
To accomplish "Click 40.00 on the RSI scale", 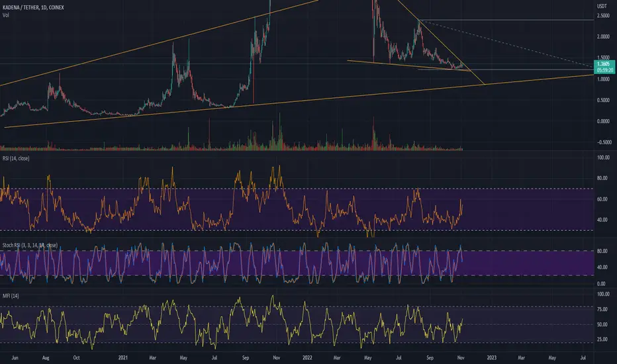I will (x=602, y=220).
